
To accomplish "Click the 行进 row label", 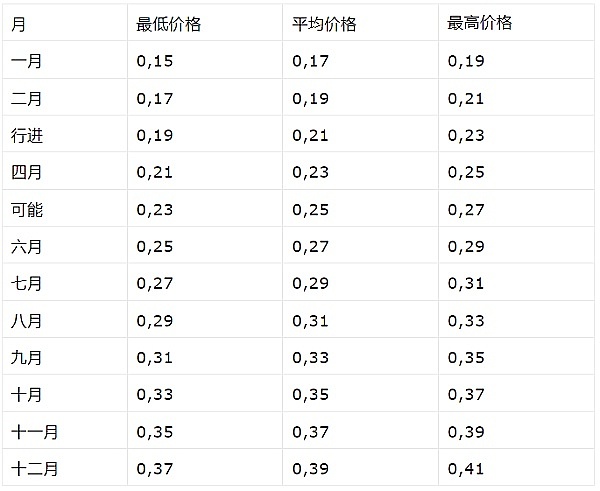I will [x=27, y=136].
